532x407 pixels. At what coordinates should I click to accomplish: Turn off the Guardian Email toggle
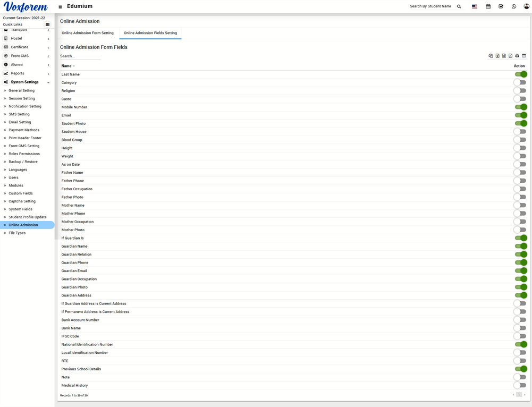click(520, 271)
